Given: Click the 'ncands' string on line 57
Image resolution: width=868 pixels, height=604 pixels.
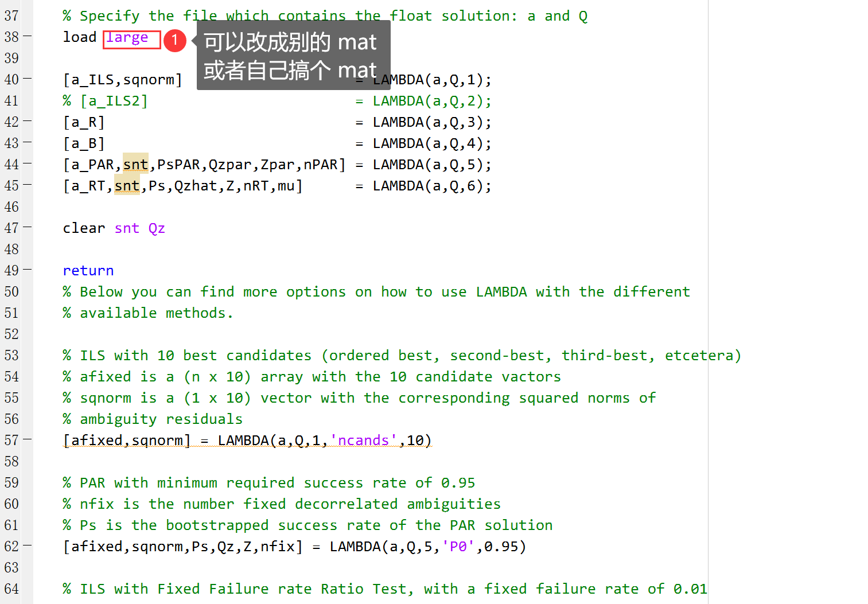Looking at the screenshot, I should coord(364,441).
